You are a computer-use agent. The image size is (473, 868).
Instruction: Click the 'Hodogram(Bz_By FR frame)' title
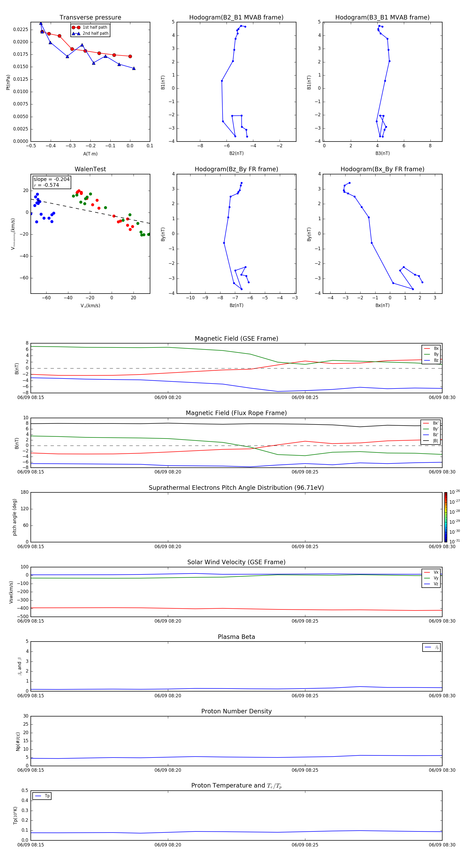236,169
